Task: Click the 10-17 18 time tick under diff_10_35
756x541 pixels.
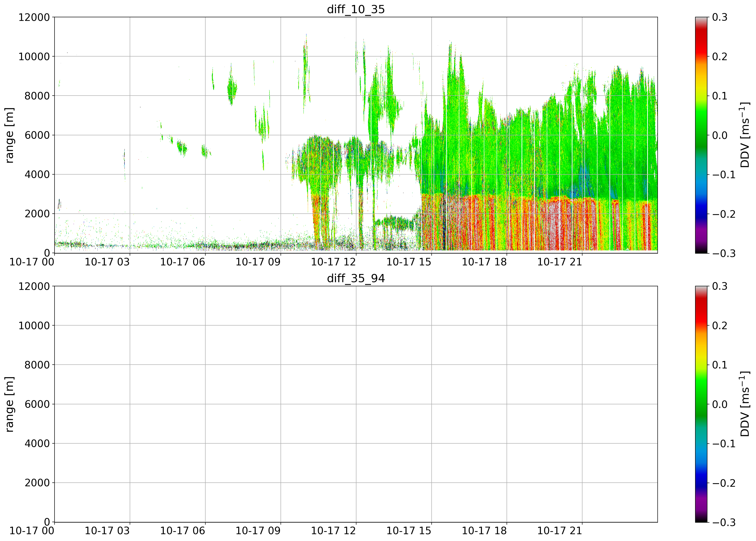Action: pyautogui.click(x=484, y=262)
